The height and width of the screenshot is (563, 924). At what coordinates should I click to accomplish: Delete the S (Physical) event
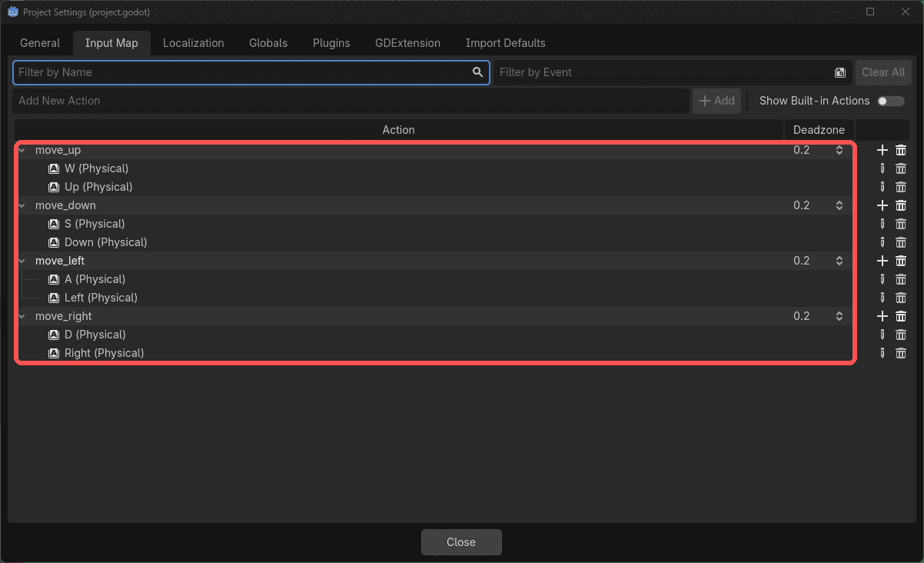901,224
